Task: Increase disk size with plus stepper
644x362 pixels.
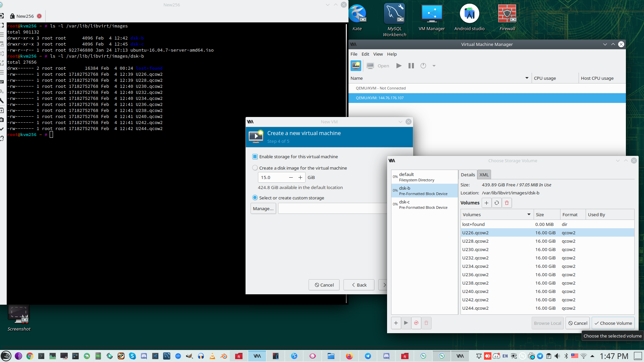Action: pos(300,178)
